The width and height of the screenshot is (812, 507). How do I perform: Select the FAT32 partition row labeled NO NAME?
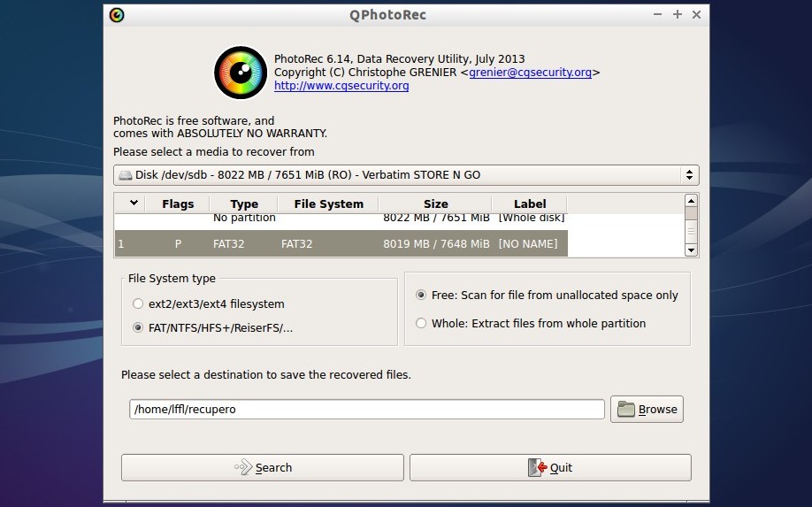[341, 243]
